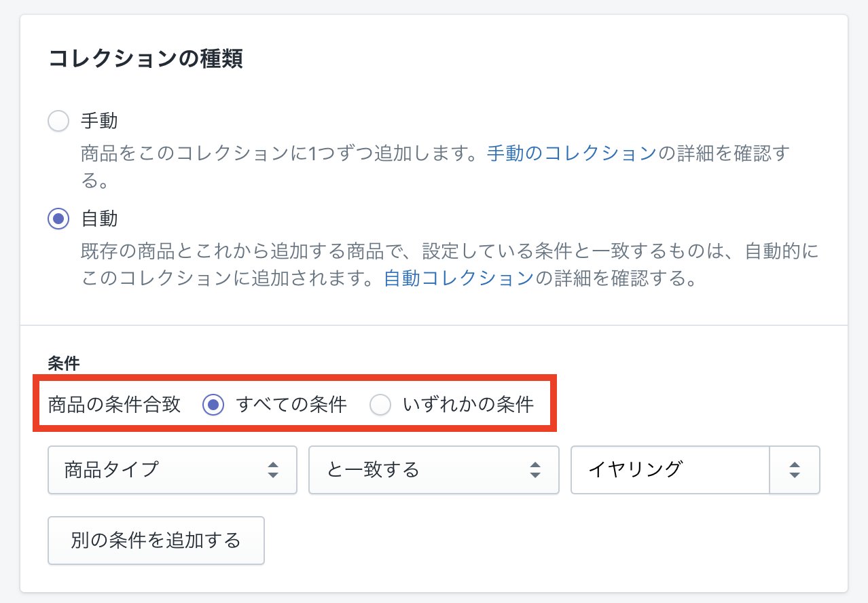Open the 商品タイプ dropdown

tap(173, 469)
